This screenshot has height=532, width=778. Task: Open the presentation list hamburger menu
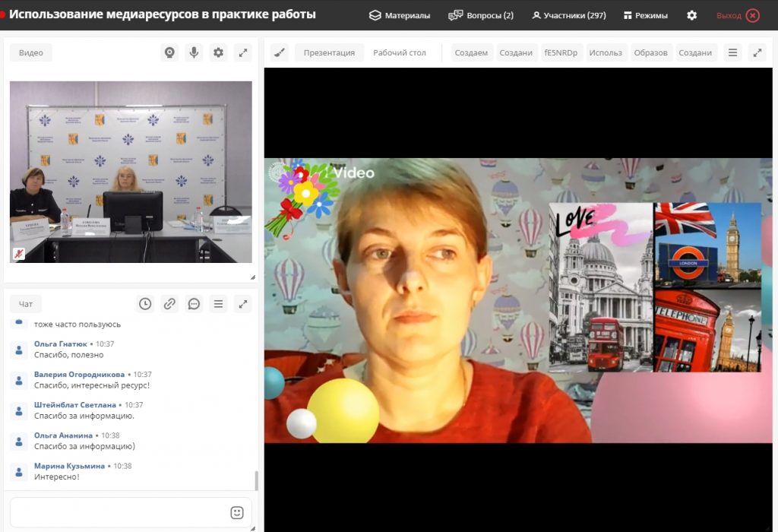(x=732, y=52)
